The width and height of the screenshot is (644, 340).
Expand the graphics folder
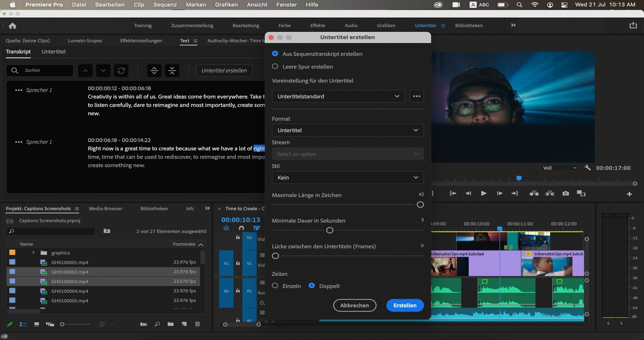click(x=33, y=252)
